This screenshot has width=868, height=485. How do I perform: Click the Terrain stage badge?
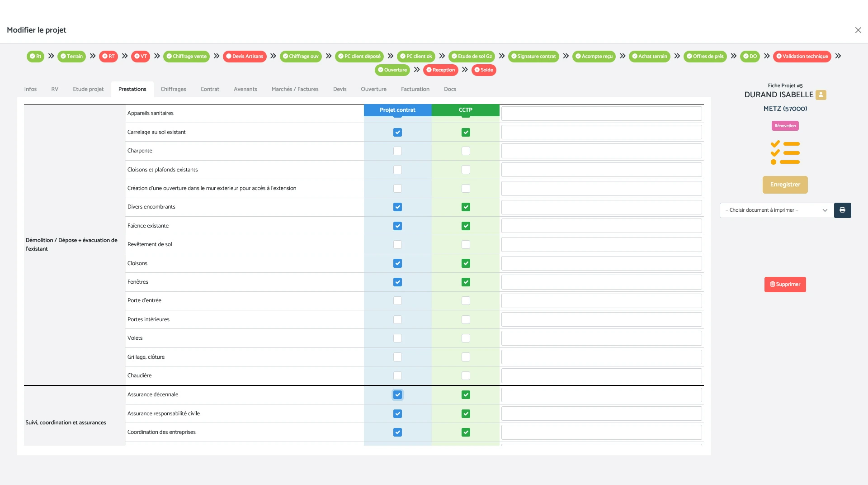pos(71,57)
